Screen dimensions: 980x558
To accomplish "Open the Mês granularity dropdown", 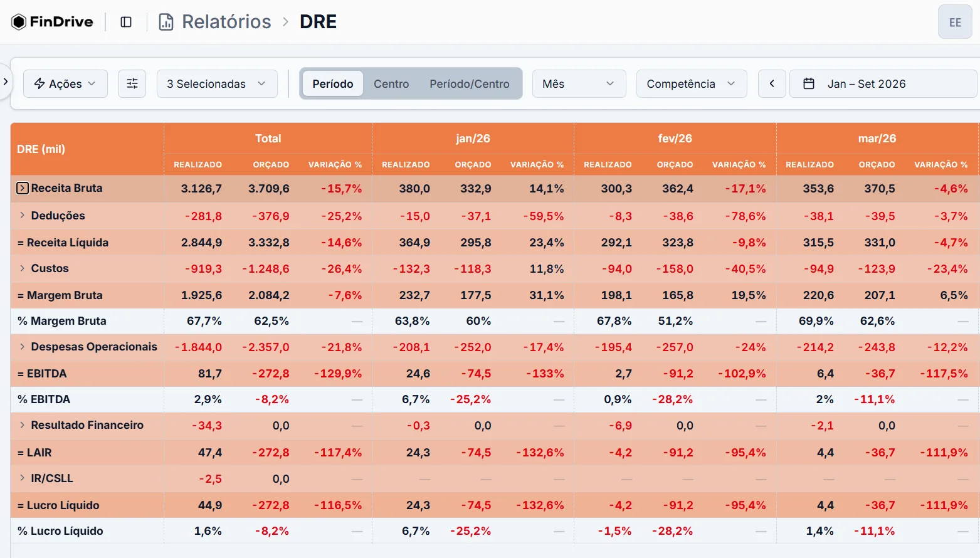I will coord(579,83).
